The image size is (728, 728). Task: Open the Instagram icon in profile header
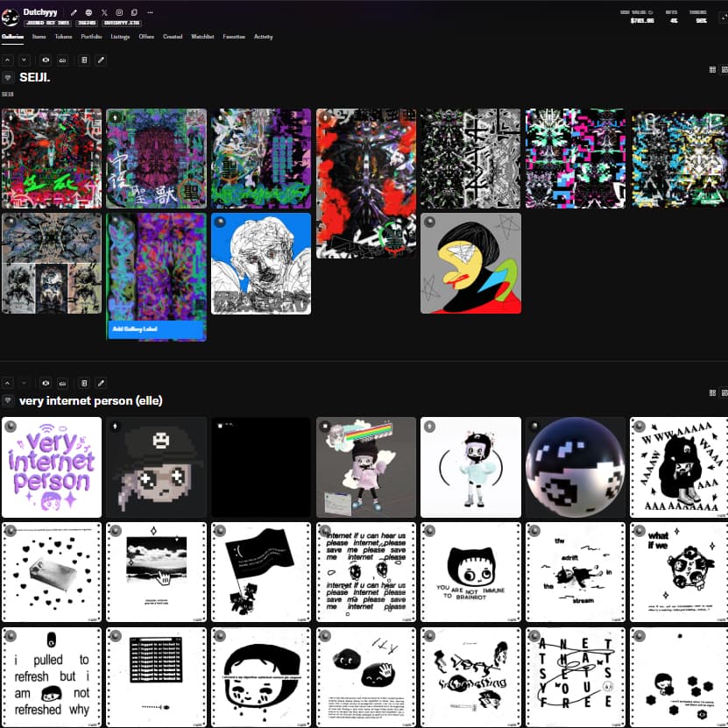pyautogui.click(x=119, y=11)
